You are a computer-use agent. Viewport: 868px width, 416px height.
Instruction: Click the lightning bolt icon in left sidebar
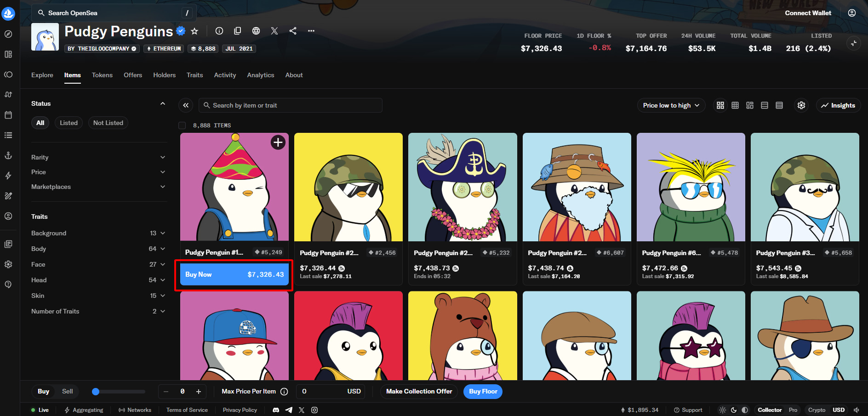(x=8, y=176)
